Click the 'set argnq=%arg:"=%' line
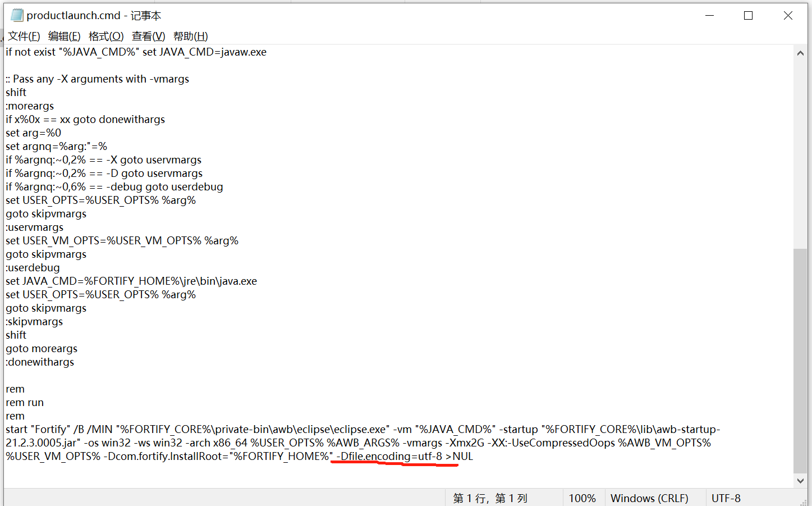This screenshot has height=506, width=812. pos(57,147)
